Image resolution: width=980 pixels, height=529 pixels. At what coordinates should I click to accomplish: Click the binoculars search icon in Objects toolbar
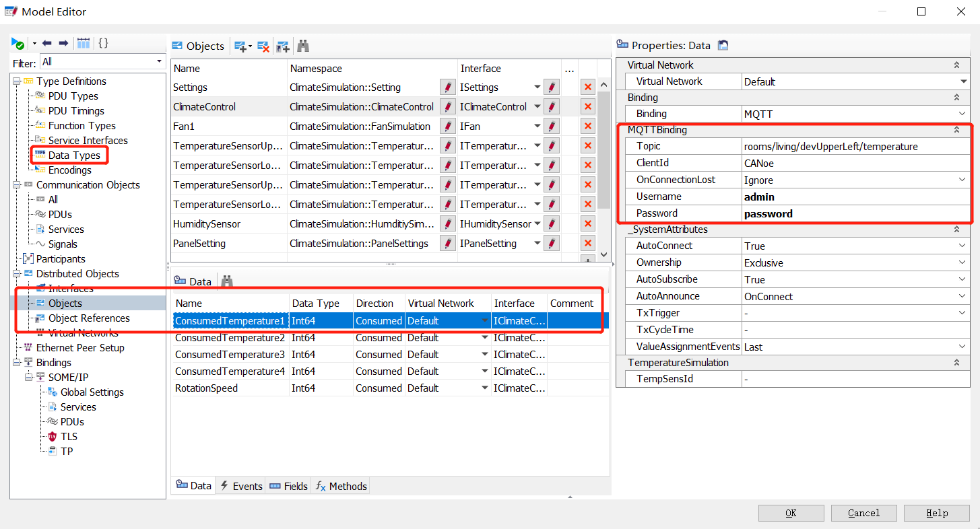pyautogui.click(x=303, y=46)
